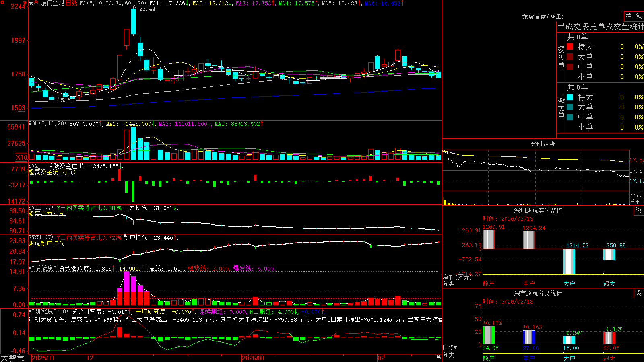Click the red 特大 buy-order color swatch
644x362 pixels.
point(570,47)
